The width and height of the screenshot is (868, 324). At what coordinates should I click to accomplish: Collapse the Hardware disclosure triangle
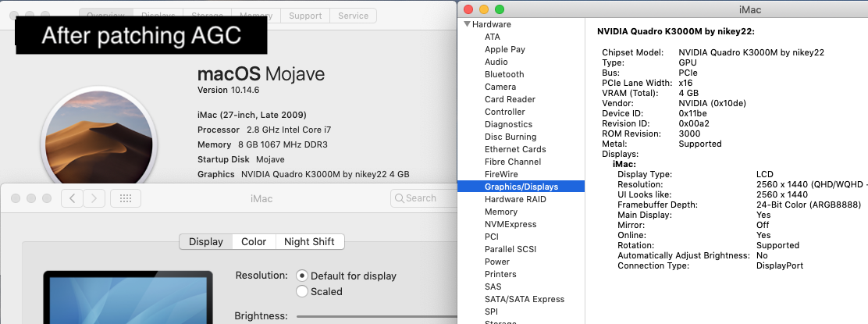click(x=466, y=24)
